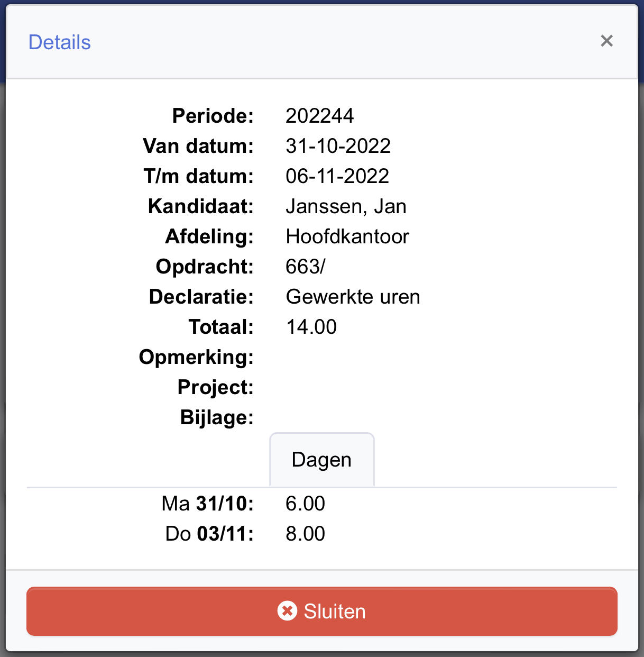Click the Van datum value 31-10-2022

(338, 146)
